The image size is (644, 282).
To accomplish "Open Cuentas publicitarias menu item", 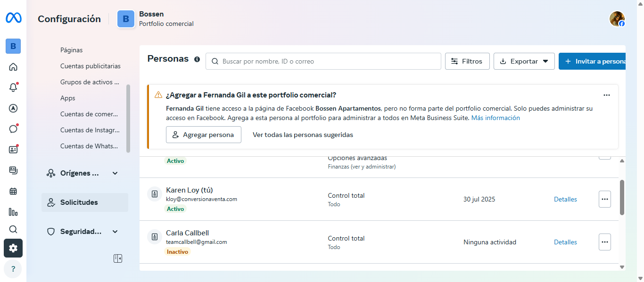I will coord(91,66).
